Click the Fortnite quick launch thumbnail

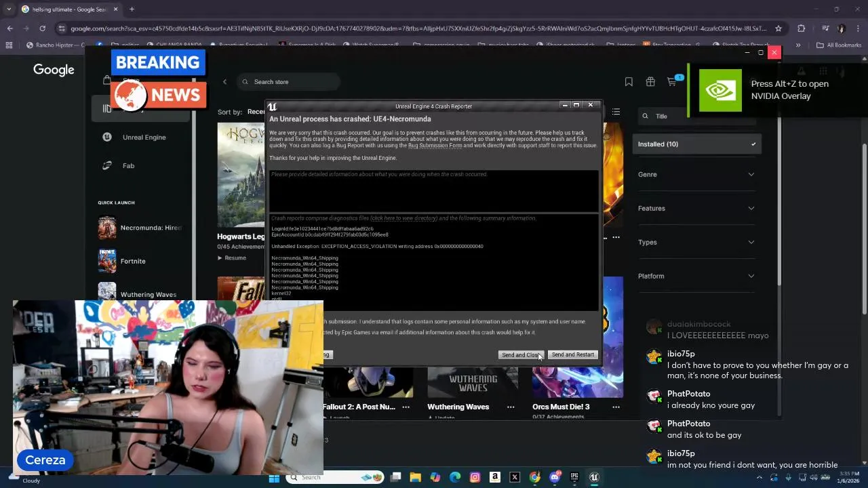(x=107, y=261)
